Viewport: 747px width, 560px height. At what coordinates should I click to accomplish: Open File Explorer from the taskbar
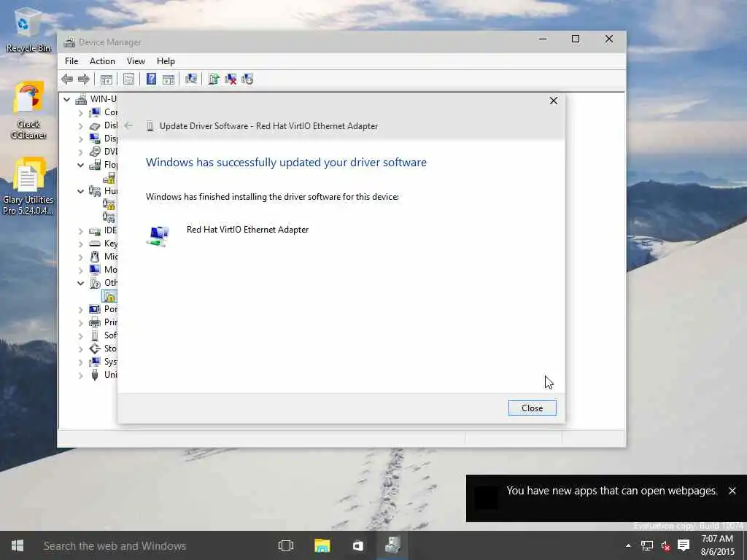[x=322, y=545]
